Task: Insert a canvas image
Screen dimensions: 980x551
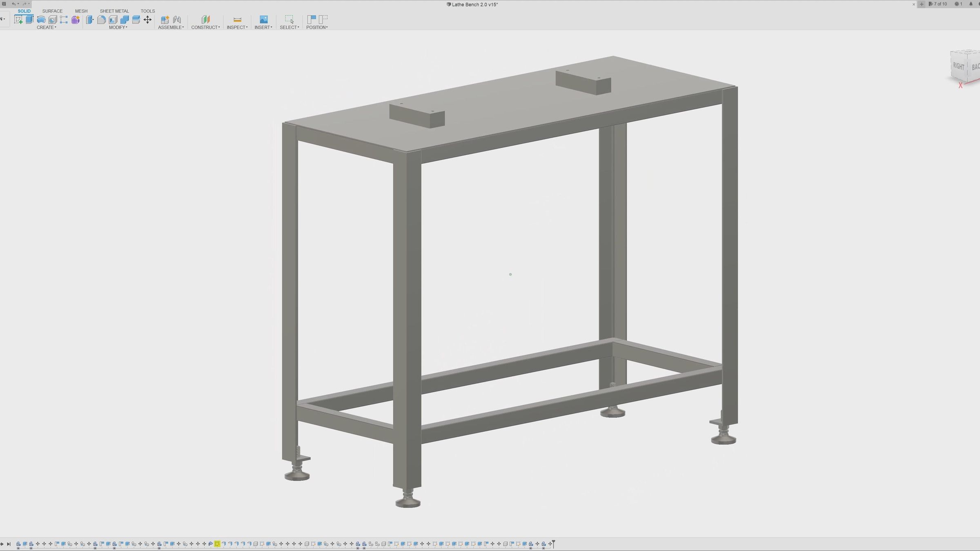Action: 263,19
